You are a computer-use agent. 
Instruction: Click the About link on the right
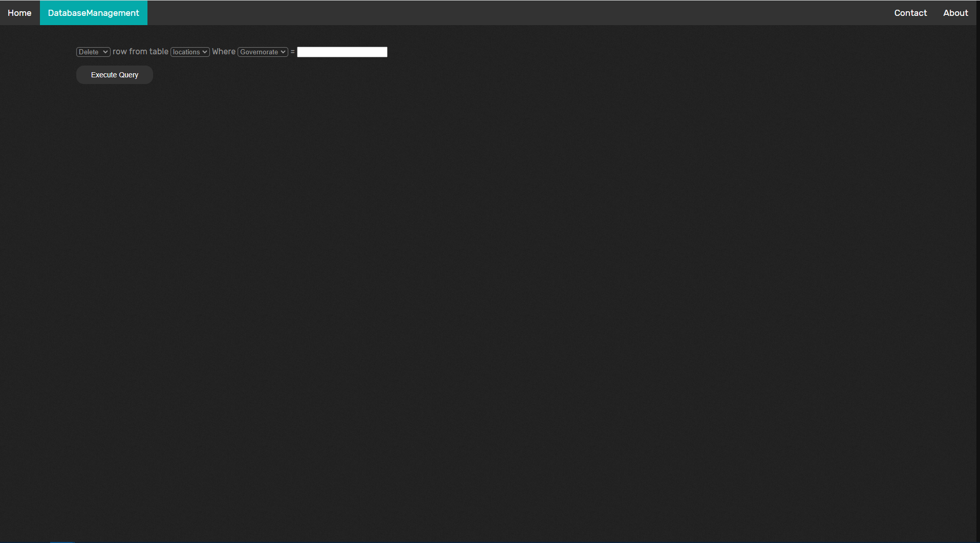[x=955, y=12]
